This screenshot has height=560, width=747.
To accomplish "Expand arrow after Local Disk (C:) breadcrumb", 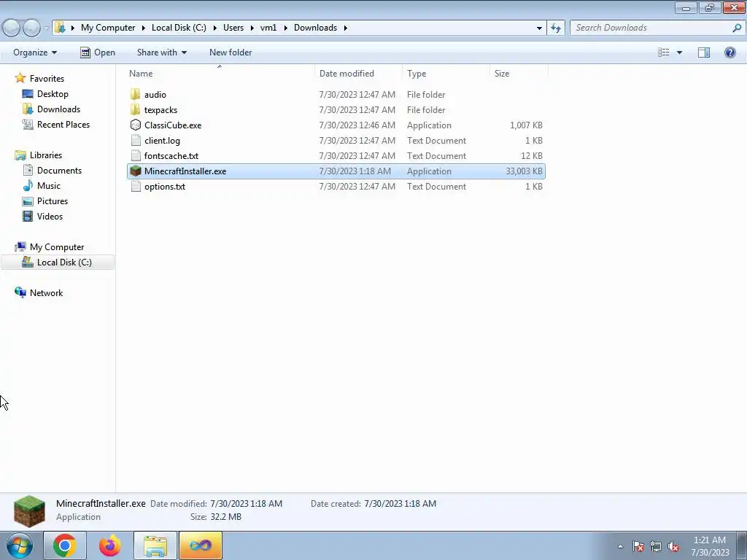I will tap(215, 28).
